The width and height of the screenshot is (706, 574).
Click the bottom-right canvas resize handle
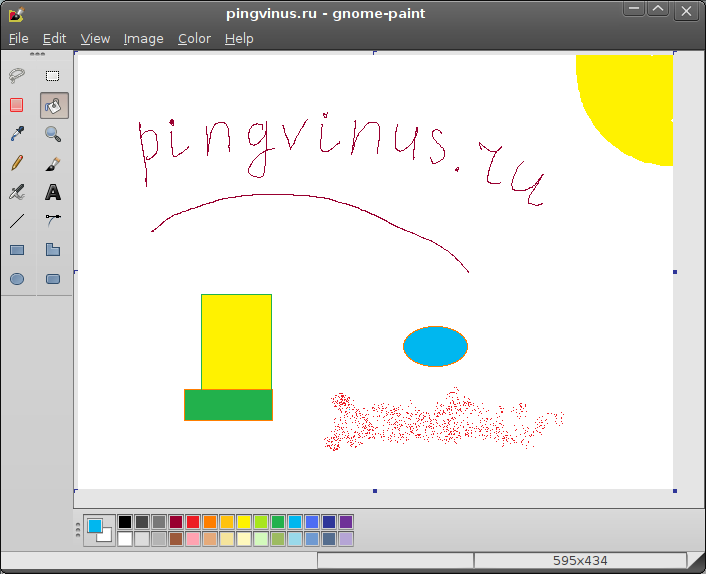[675, 491]
